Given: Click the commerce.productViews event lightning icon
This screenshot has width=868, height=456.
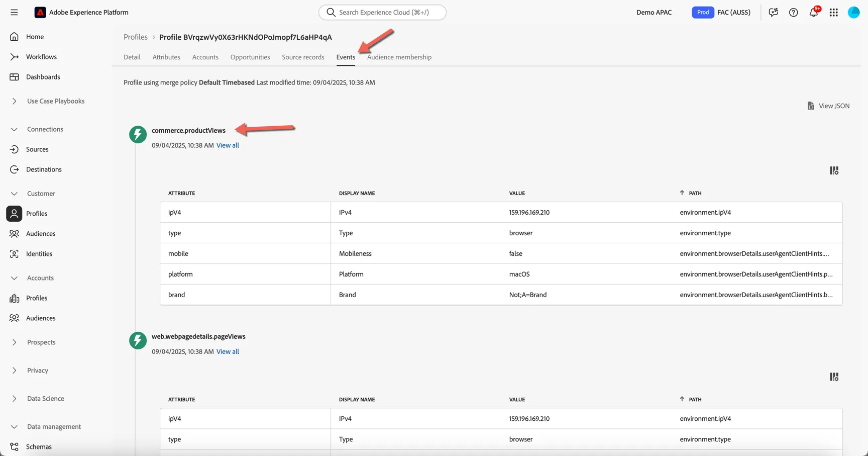Looking at the screenshot, I should 138,134.
